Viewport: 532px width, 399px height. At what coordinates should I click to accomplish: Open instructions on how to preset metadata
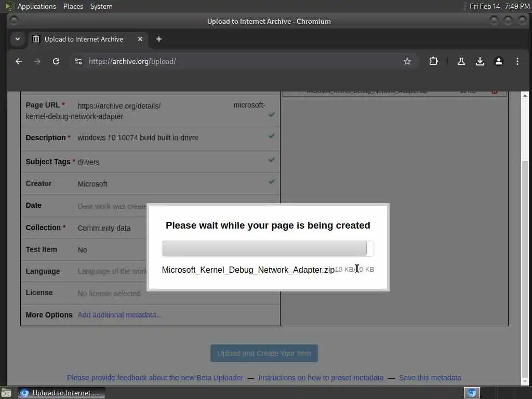click(321, 378)
